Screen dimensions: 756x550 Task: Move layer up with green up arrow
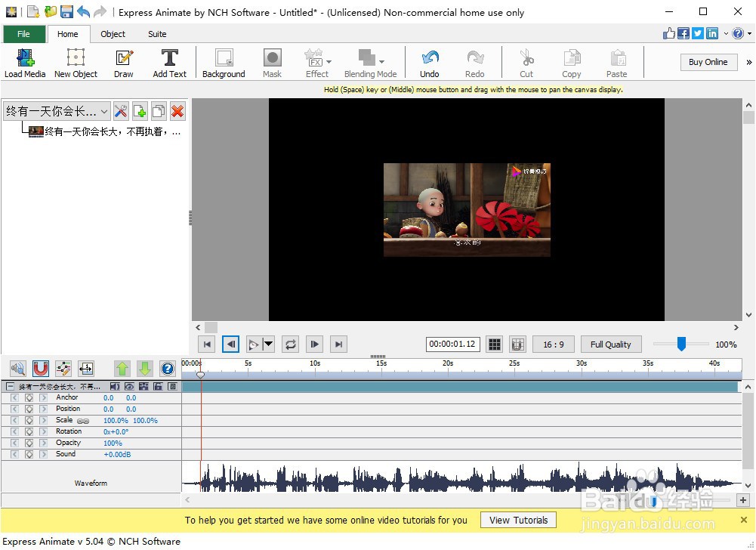pyautogui.click(x=122, y=369)
